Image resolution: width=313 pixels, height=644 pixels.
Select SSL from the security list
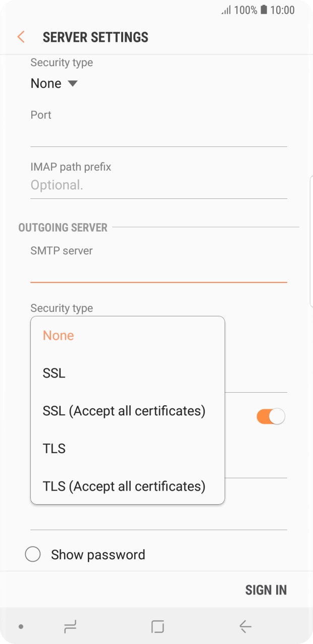55,373
